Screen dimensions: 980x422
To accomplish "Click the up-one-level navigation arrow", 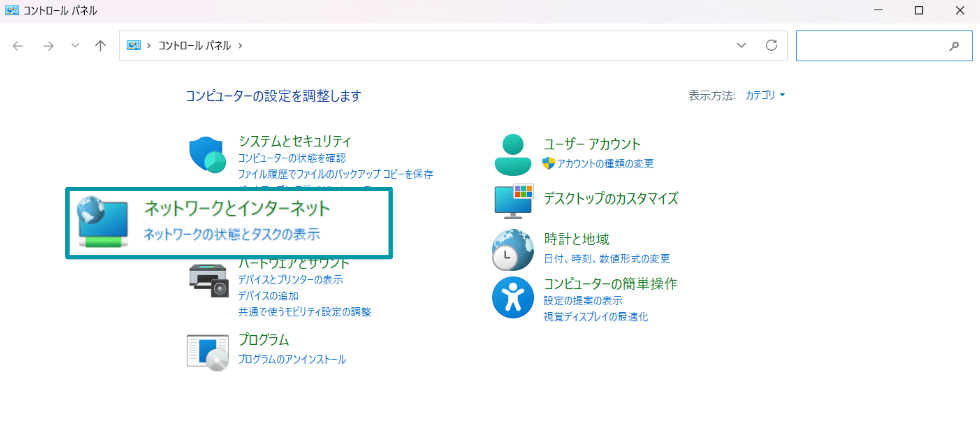I will pos(100,46).
